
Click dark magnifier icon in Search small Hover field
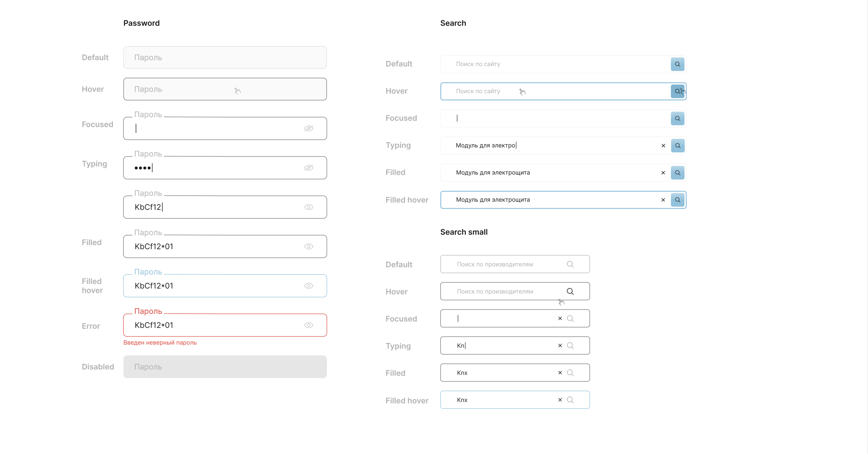(570, 291)
